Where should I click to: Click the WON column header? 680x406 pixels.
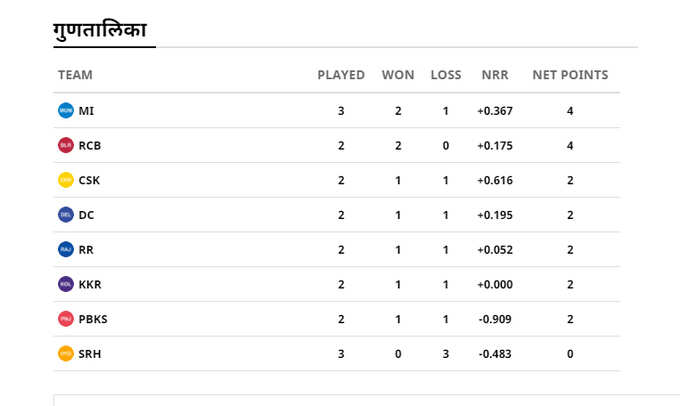(x=398, y=75)
